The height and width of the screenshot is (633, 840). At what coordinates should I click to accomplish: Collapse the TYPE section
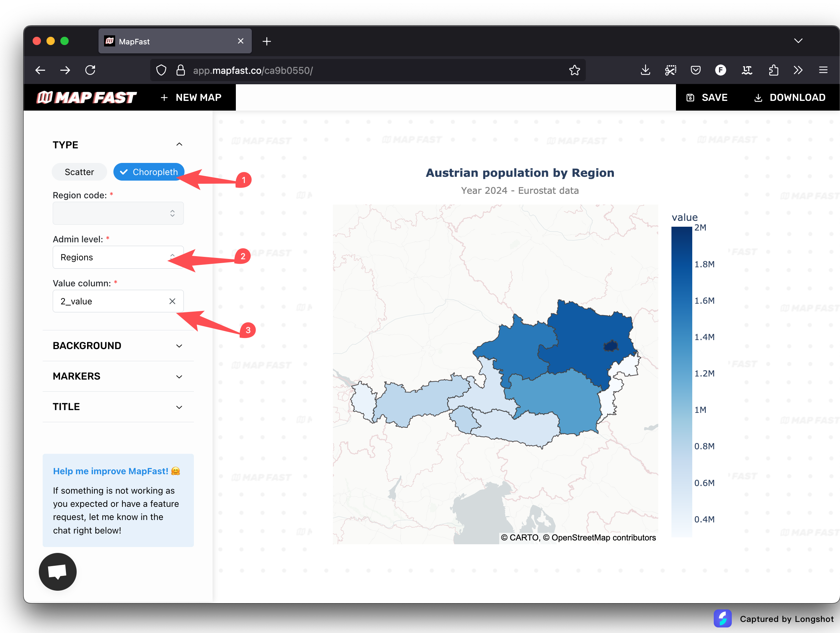[179, 145]
